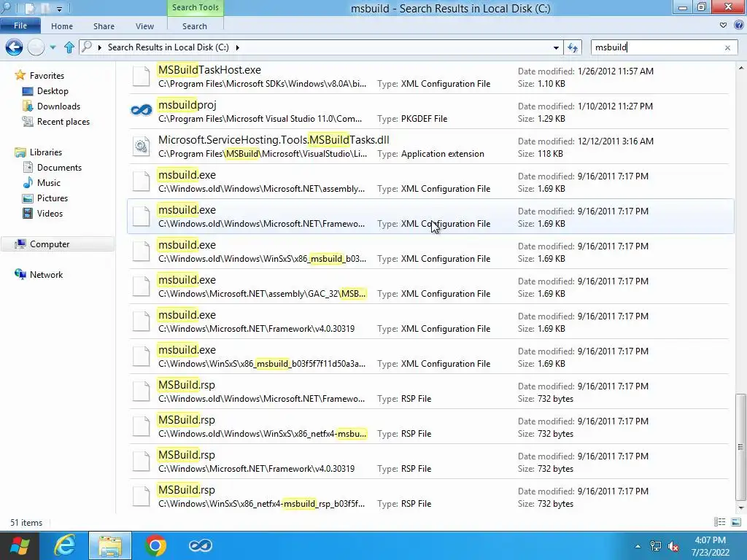Click the refresh button beside address bar
Viewport: 747px width, 560px height.
click(573, 47)
